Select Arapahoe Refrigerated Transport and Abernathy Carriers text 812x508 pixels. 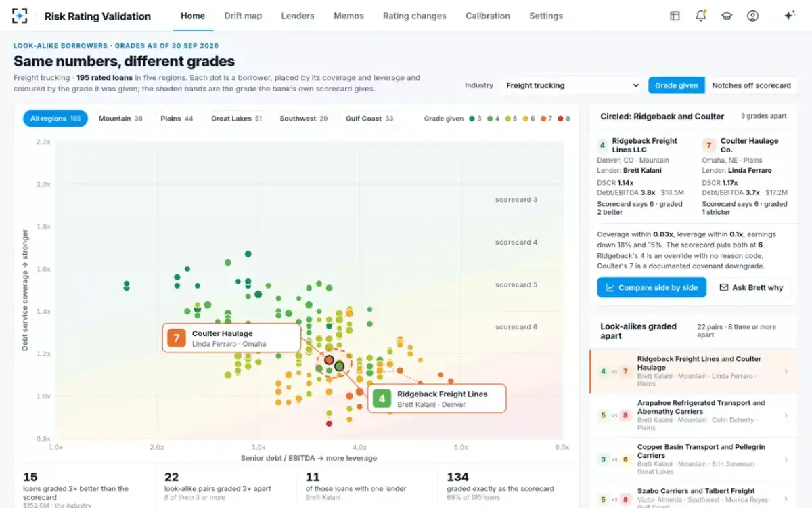click(701, 407)
